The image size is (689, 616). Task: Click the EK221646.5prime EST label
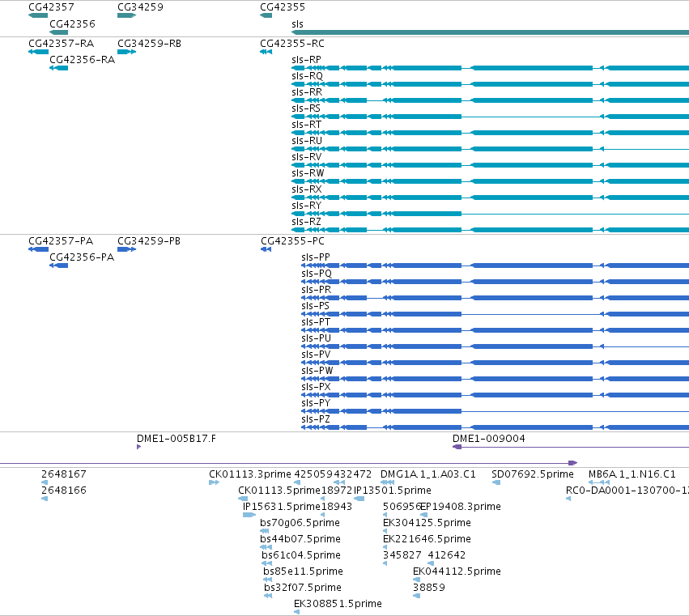pos(427,540)
